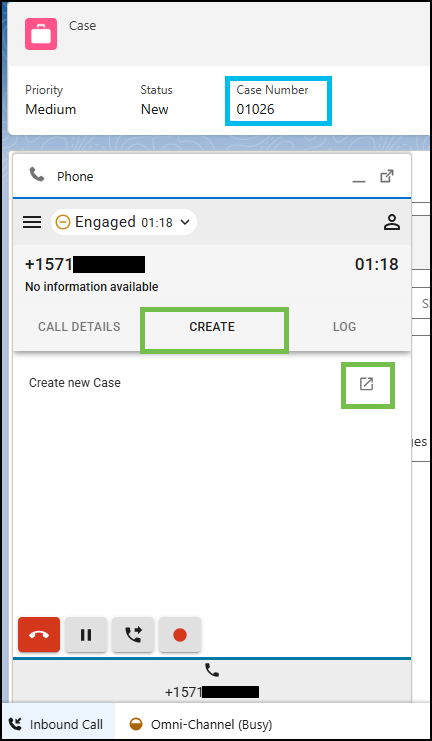Click the pink Case briefcase icon
This screenshot has height=741, width=432.
pos(41,34)
